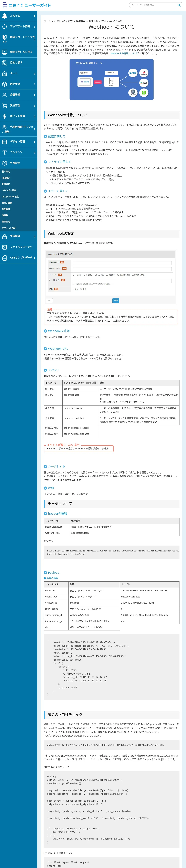
Task: Click the Bcart-Signature cell in the header table
Action: 57,527
